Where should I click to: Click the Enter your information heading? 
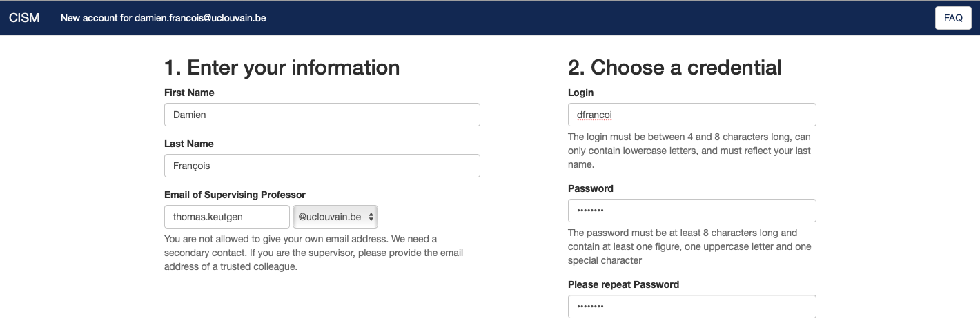[x=282, y=67]
